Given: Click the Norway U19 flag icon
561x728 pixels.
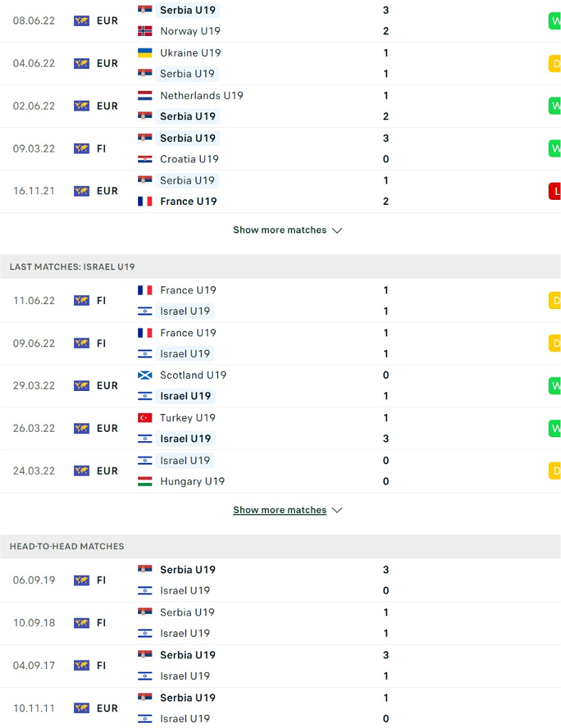Looking at the screenshot, I should coord(145,31).
